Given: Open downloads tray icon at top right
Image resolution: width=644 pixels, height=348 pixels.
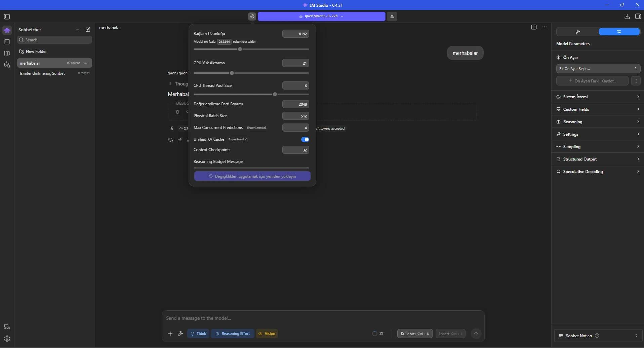Looking at the screenshot, I should 627,16.
